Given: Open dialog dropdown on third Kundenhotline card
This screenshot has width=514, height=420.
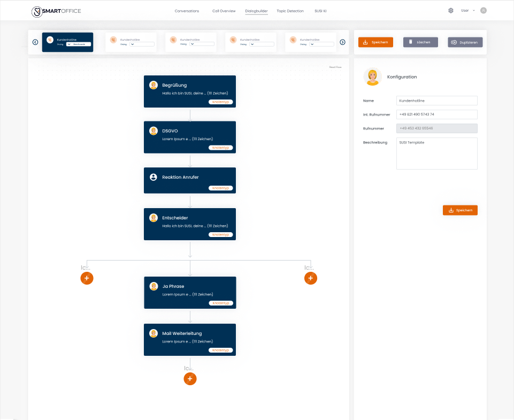Looking at the screenshot, I should point(202,44).
